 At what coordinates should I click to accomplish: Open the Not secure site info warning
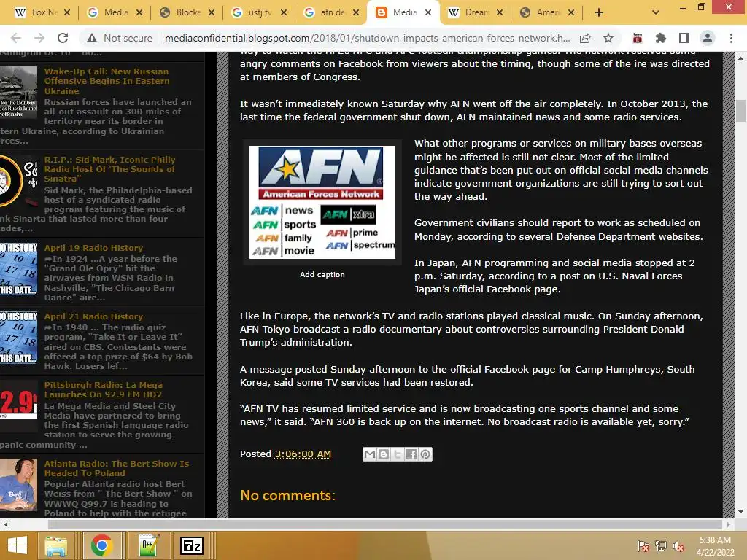[x=120, y=38]
